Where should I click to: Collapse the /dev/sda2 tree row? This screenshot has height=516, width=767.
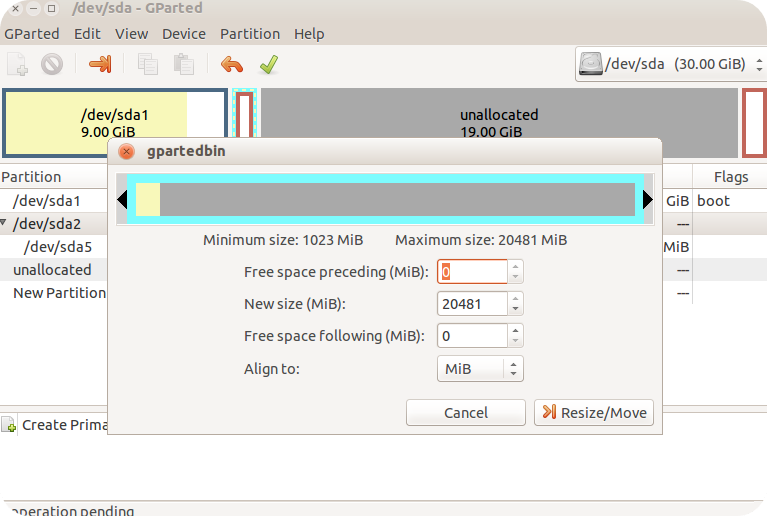point(4,223)
